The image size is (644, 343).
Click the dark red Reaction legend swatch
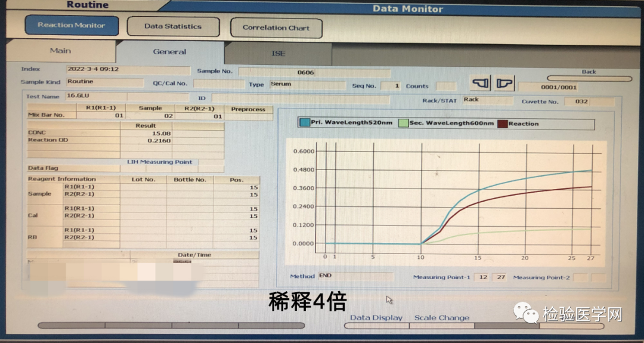pyautogui.click(x=503, y=123)
